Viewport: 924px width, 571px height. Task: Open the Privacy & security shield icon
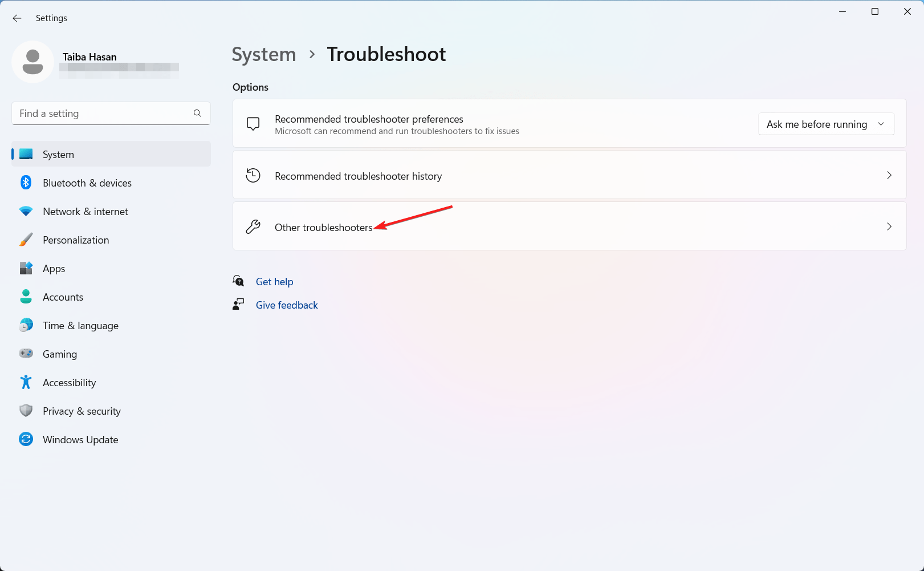click(26, 411)
